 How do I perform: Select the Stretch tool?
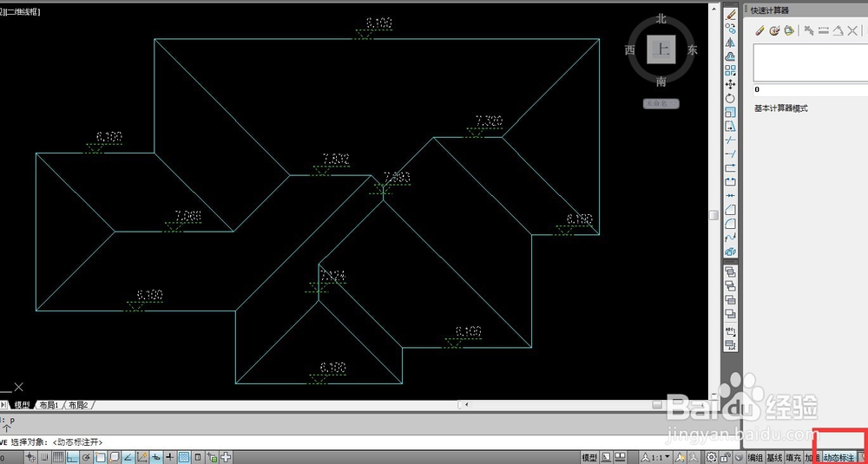click(x=730, y=127)
